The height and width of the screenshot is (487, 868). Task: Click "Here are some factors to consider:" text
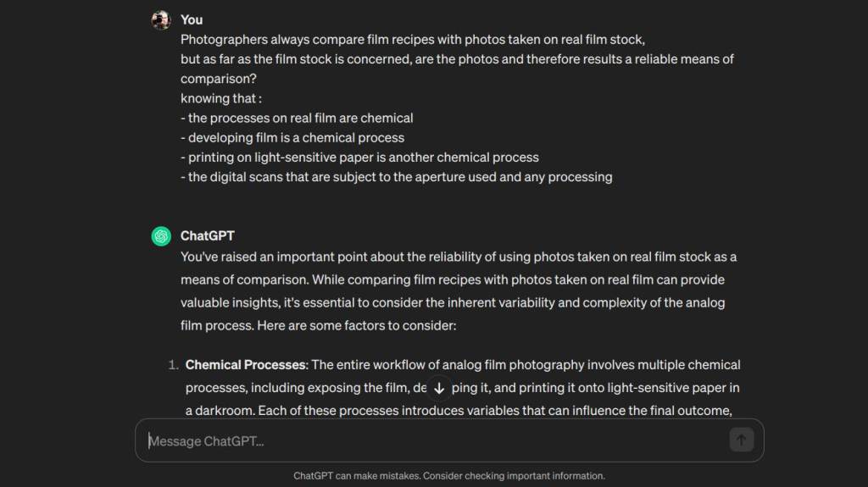click(x=357, y=325)
